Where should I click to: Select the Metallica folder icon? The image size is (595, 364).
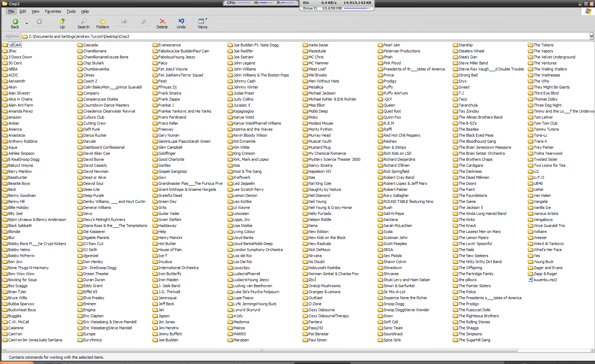pyautogui.click(x=305, y=87)
